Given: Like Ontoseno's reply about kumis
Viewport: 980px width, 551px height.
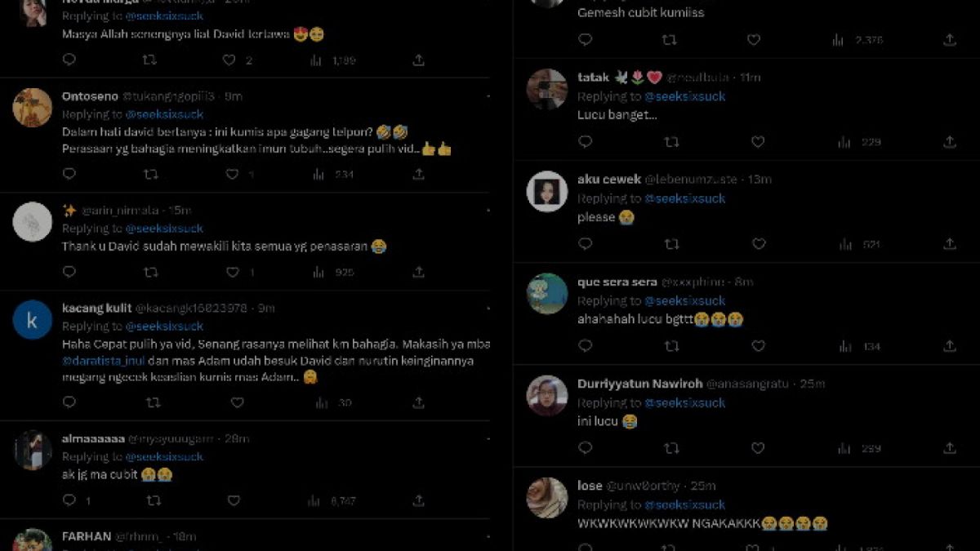Looking at the screenshot, I should [x=233, y=174].
